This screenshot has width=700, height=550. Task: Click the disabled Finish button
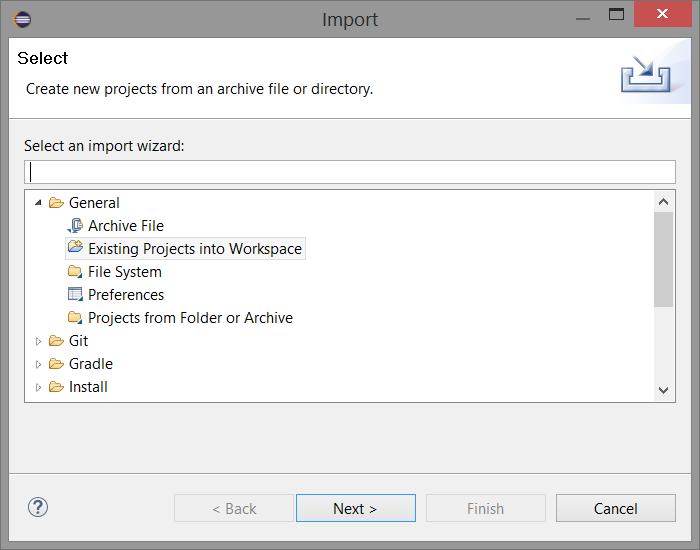coord(486,508)
